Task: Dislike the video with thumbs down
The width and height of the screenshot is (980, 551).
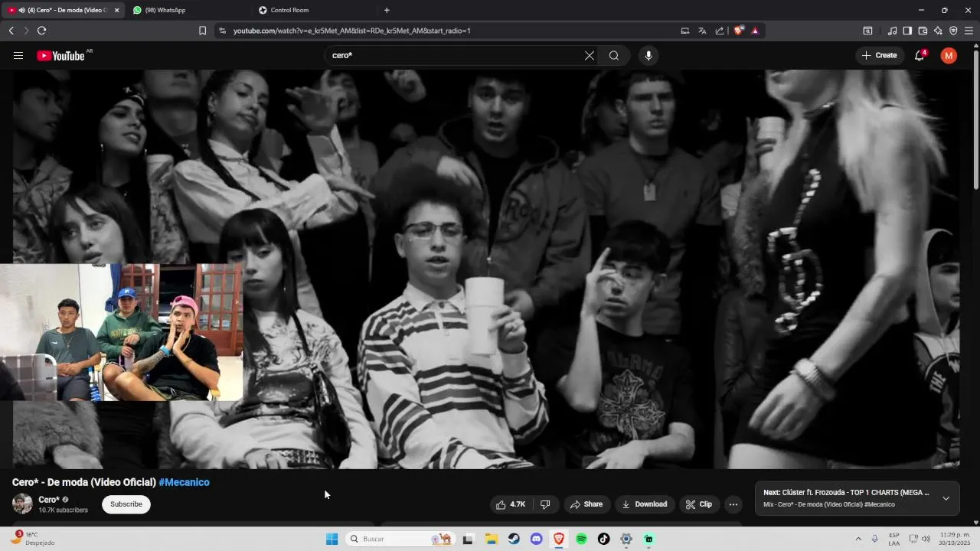Action: (545, 504)
